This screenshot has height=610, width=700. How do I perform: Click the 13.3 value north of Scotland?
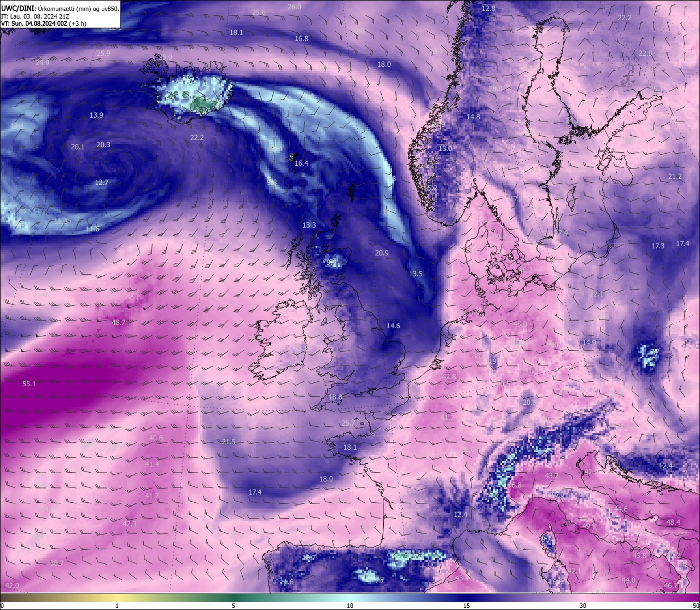tap(309, 225)
